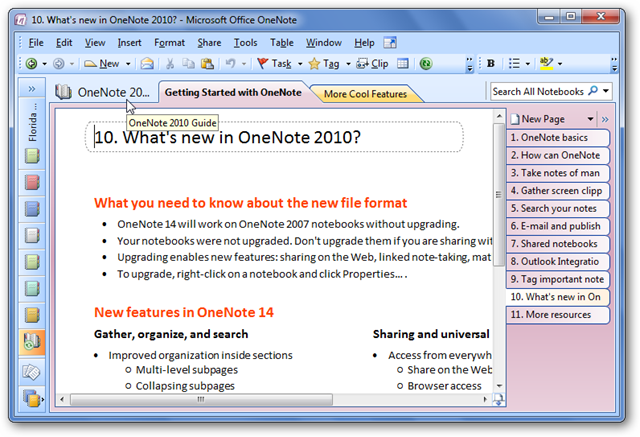This screenshot has height=437, width=640.
Task: Click the bullet list icon
Action: click(514, 64)
